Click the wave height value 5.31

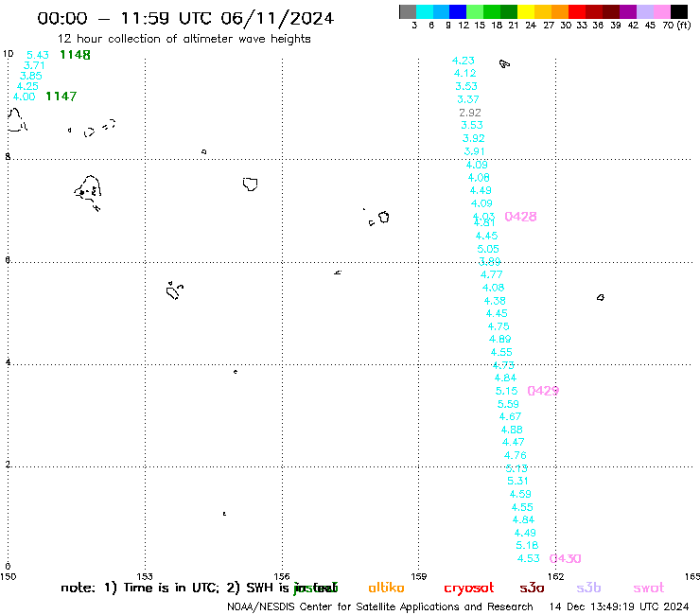[x=517, y=481]
